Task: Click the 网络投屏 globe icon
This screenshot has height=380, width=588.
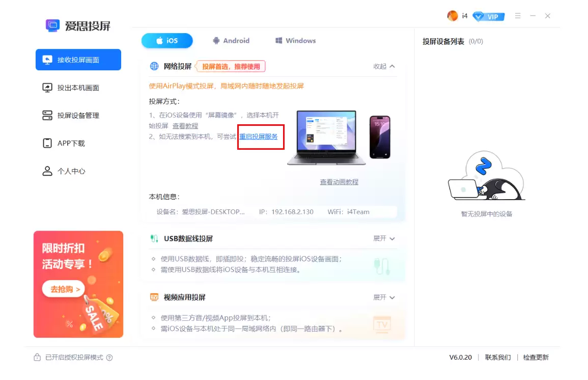Action: [154, 66]
